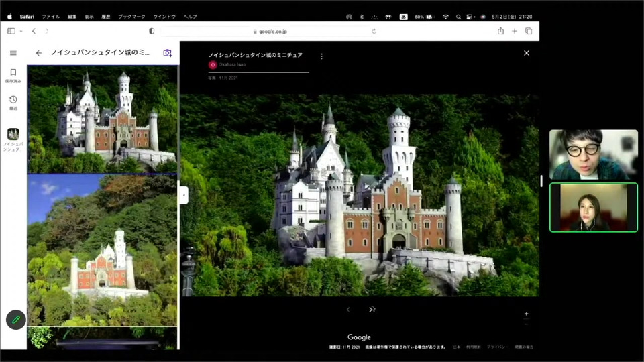Go to the next photo arrow
Viewport: 644px width, 362px height.
[372, 309]
